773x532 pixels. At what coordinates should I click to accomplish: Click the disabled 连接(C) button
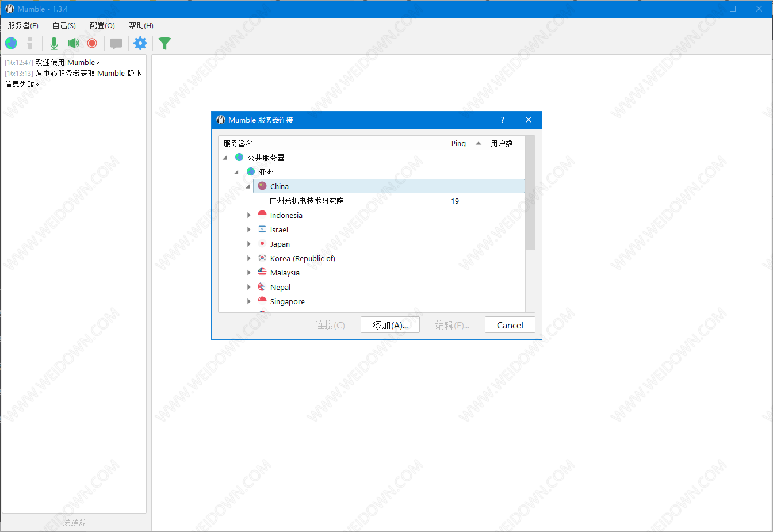[x=330, y=325]
